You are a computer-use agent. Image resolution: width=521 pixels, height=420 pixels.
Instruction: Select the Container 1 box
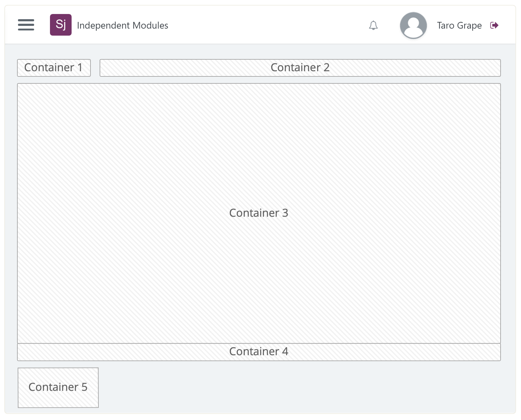(54, 68)
